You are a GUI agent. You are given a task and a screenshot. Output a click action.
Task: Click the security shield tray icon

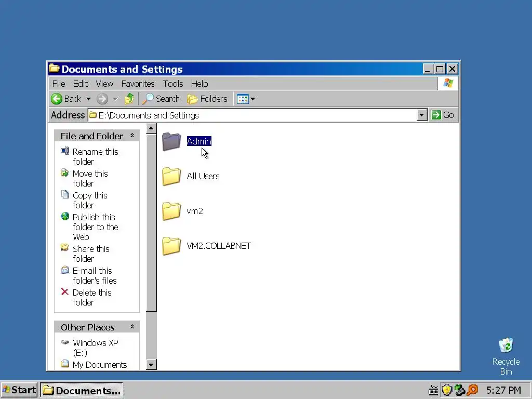[447, 391]
